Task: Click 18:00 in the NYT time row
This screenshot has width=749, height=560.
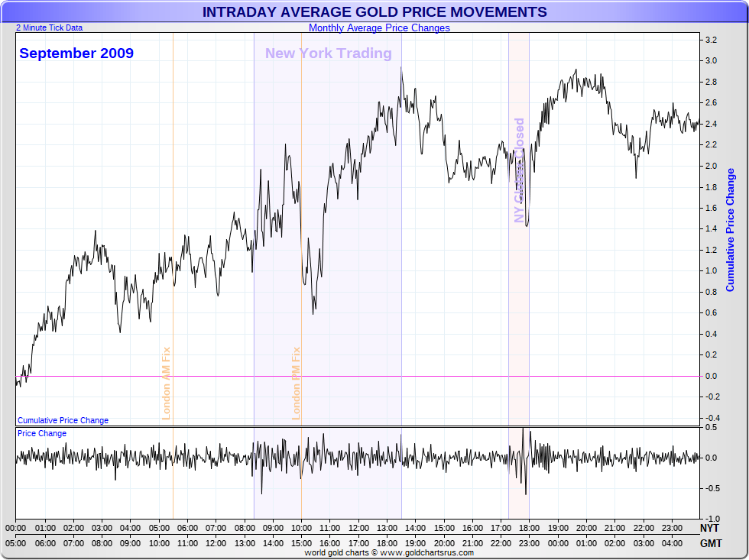Action: 529,528
